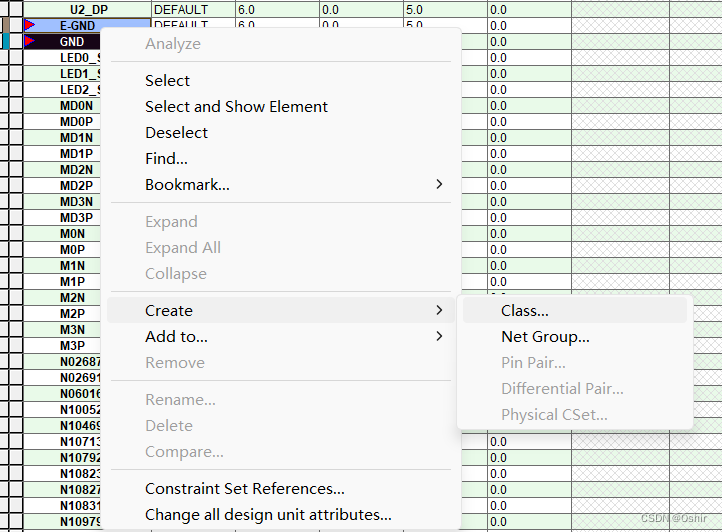
Task: Open the Find... dialog entry
Action: pos(166,159)
